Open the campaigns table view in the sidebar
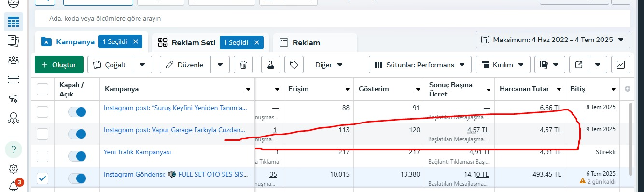Screen dimensions: 644x192 click(14, 22)
